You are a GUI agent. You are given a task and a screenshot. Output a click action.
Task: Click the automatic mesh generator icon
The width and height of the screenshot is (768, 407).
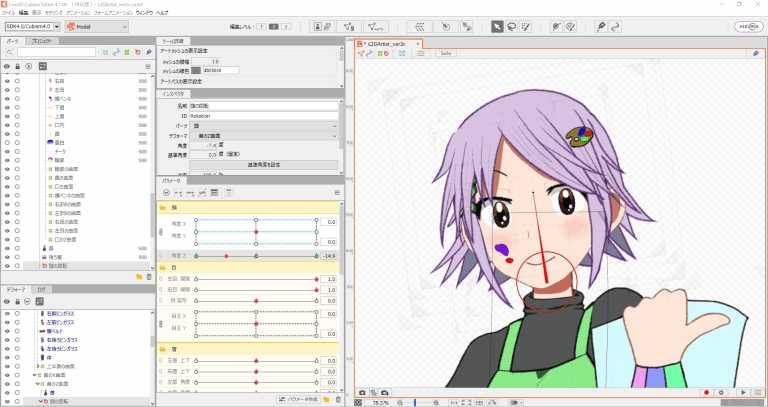(376, 26)
